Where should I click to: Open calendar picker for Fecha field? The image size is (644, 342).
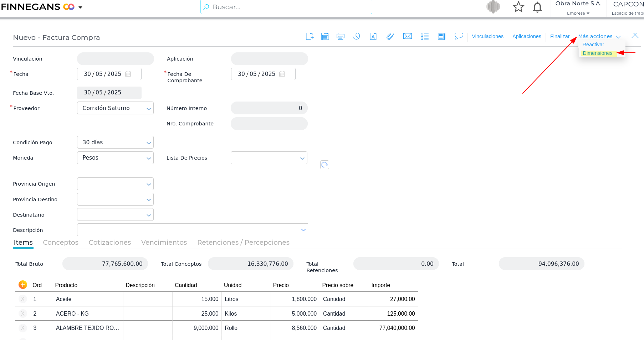point(128,74)
